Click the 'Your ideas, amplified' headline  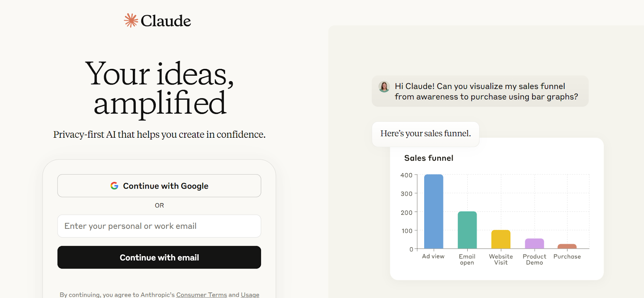[160, 88]
